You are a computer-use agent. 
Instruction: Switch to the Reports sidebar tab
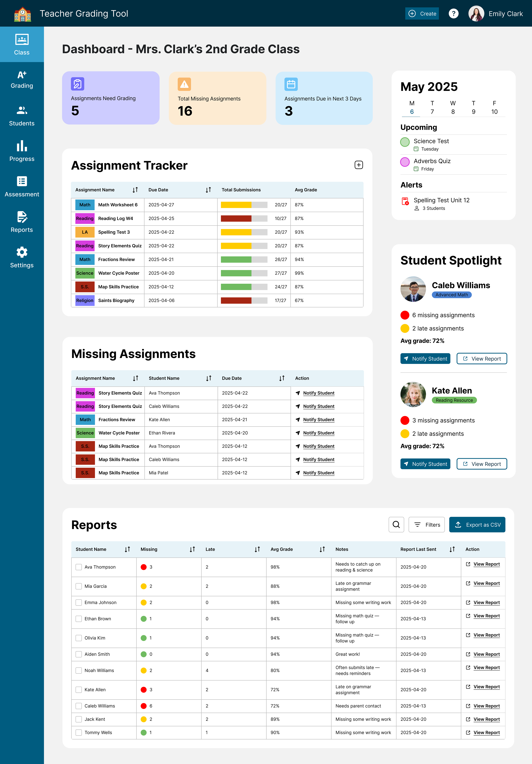[22, 222]
